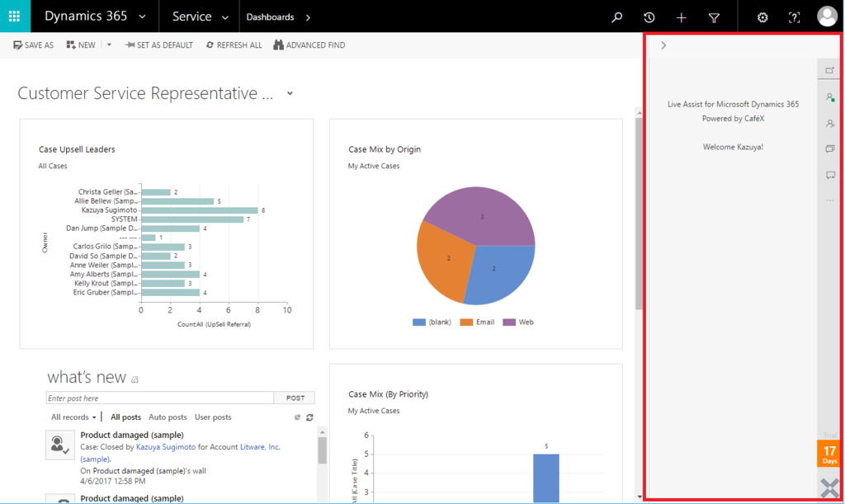The image size is (845, 504).
Task: Open Litware, Inc. account link
Action: coord(260,447)
